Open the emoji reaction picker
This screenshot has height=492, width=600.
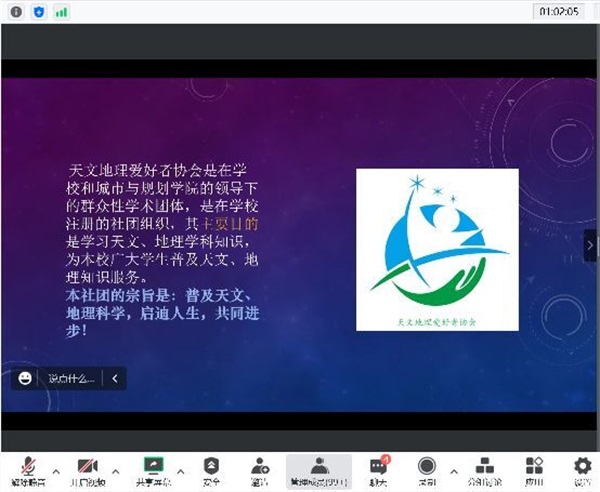pos(24,379)
